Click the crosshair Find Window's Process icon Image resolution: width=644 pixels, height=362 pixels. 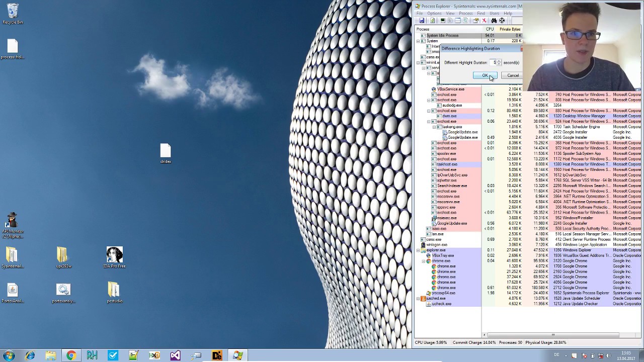point(502,21)
